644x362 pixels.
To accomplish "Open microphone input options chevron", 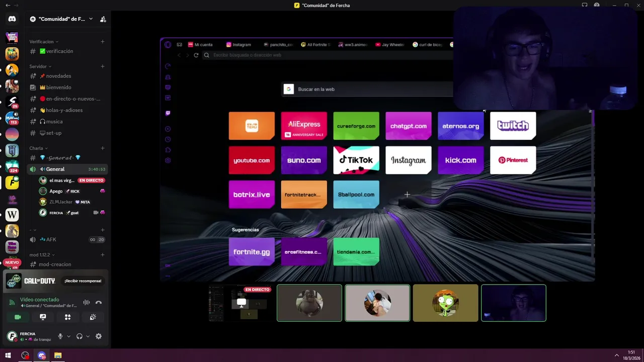I will [x=68, y=336].
